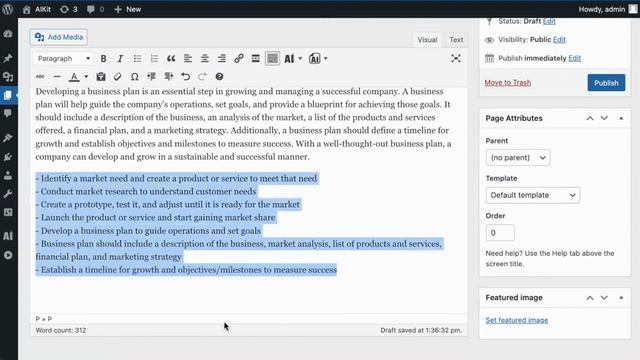Collapse the Page Attributes panel
Viewport: 640px width, 360px height.
621,118
